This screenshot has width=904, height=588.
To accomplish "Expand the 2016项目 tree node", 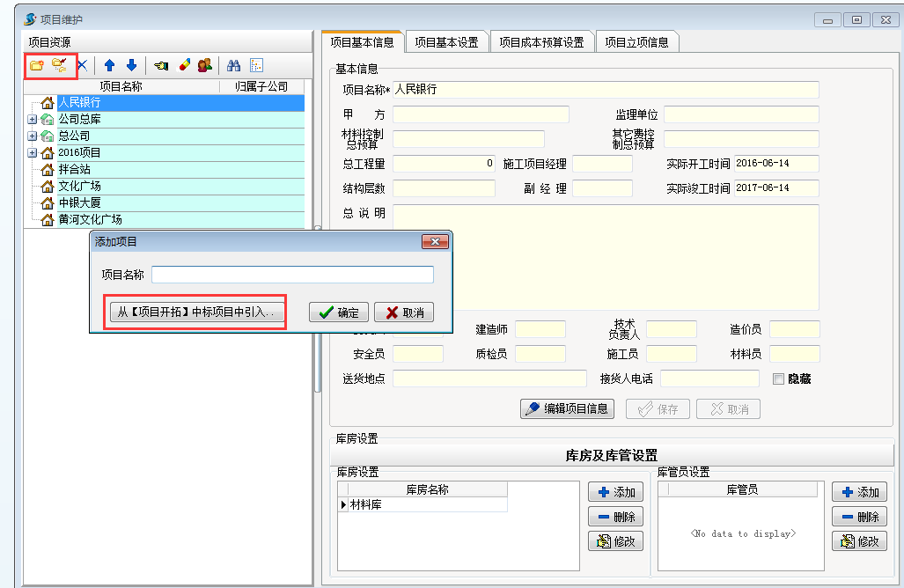I will pos(32,153).
